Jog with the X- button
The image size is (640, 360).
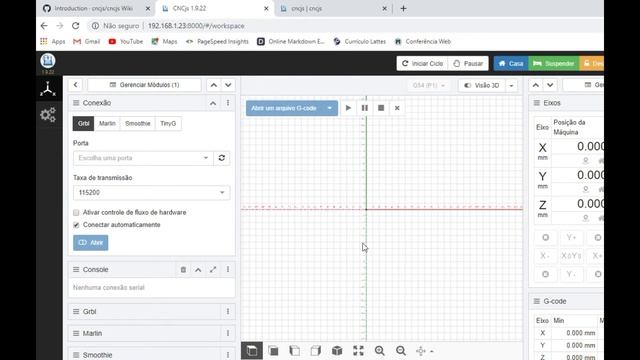coord(545,256)
